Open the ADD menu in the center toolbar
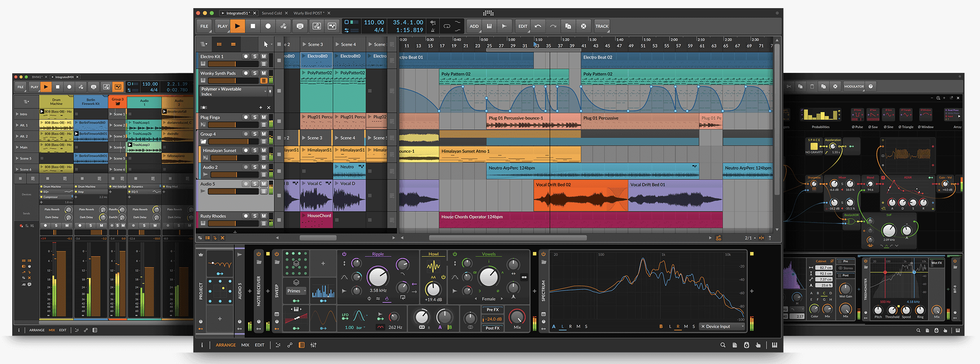This screenshot has height=364, width=980. click(474, 26)
